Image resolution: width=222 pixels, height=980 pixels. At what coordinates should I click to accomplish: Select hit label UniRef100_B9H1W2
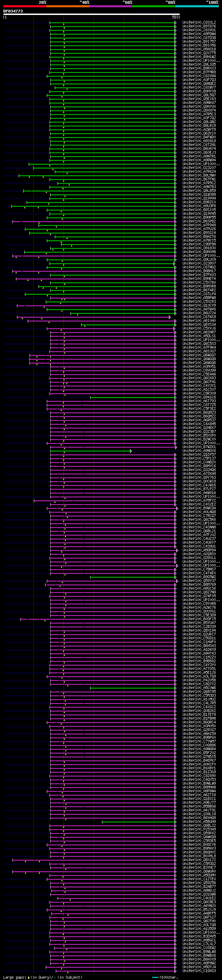(x=199, y=57)
